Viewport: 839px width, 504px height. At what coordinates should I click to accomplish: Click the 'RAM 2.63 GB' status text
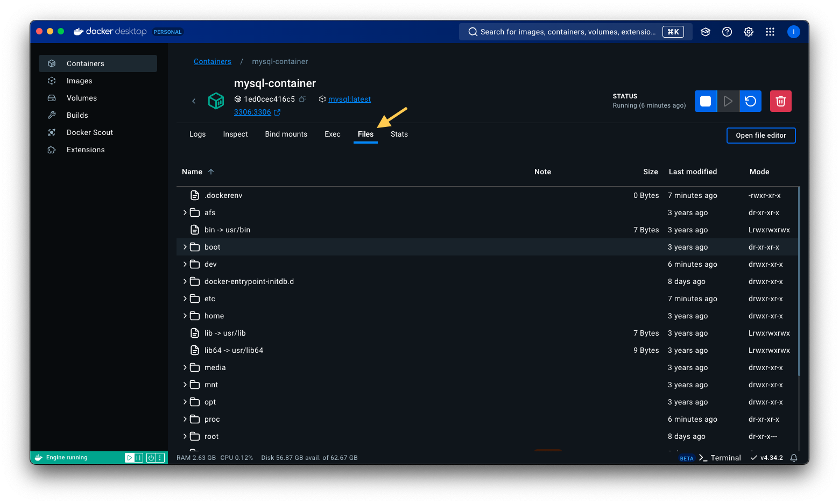[196, 458]
